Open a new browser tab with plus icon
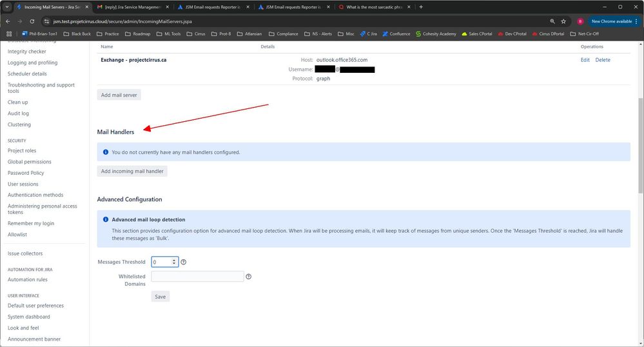Screen dimensions: 644x347 [421, 7]
